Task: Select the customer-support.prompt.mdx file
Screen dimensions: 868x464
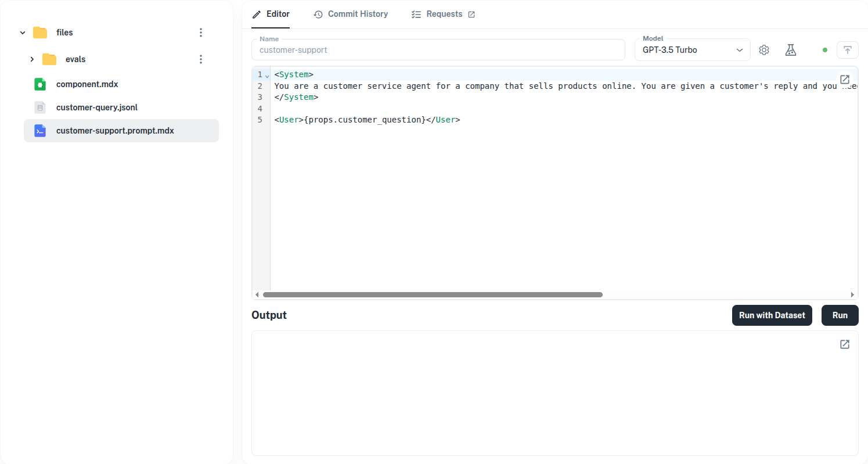Action: tap(121, 131)
